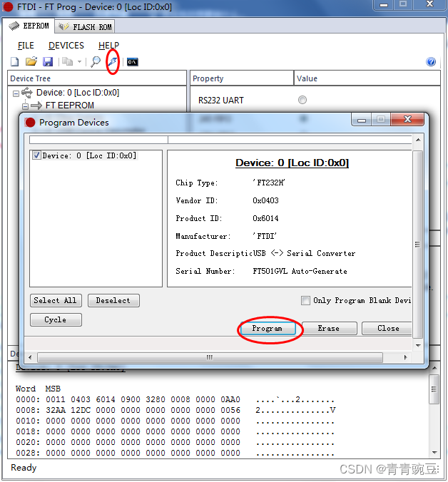Click the Select All button
The width and height of the screenshot is (448, 482).
pos(56,300)
